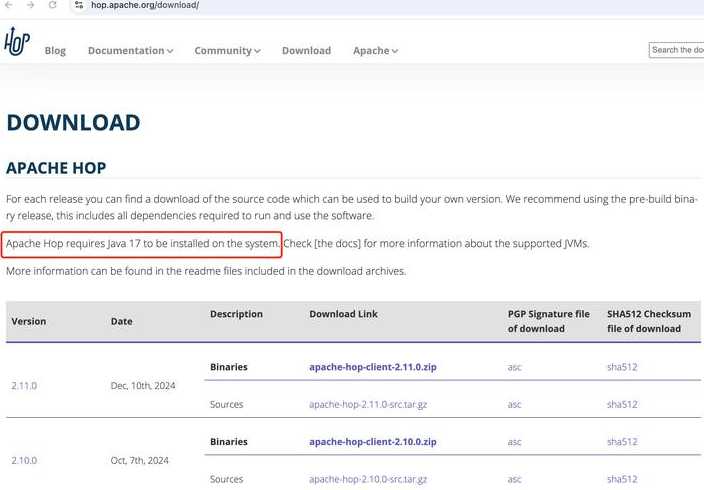Image resolution: width=704 pixels, height=490 pixels.
Task: Select version cell 2.11.0
Action: [24, 386]
